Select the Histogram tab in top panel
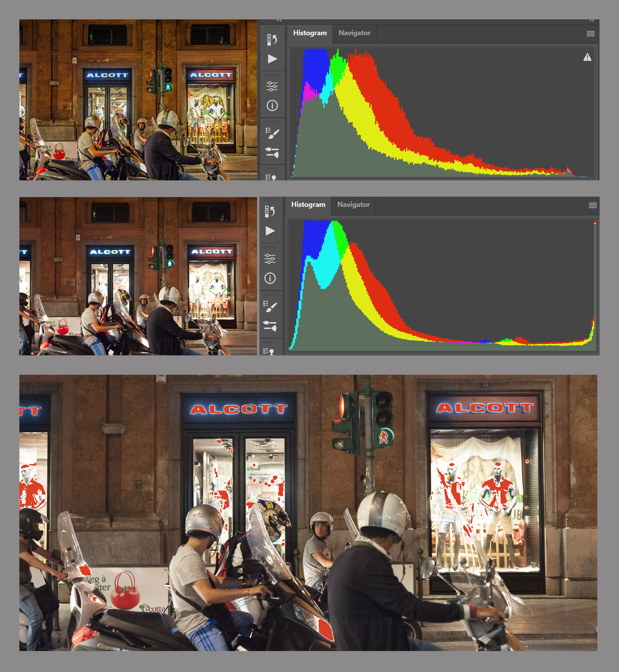 pos(310,33)
